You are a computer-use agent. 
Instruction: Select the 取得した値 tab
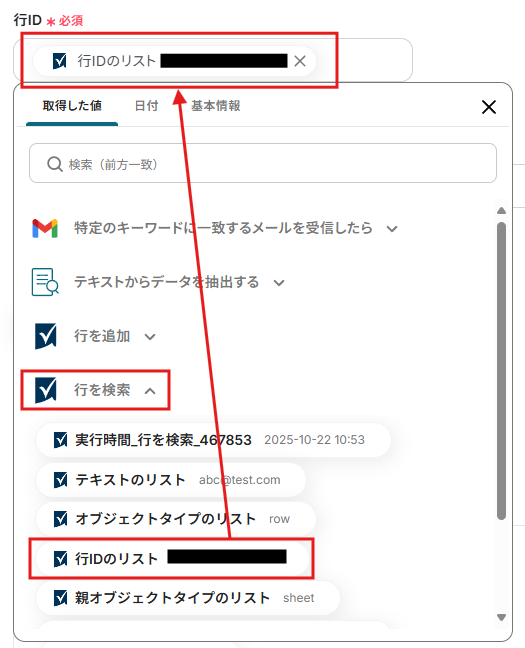pyautogui.click(x=72, y=106)
